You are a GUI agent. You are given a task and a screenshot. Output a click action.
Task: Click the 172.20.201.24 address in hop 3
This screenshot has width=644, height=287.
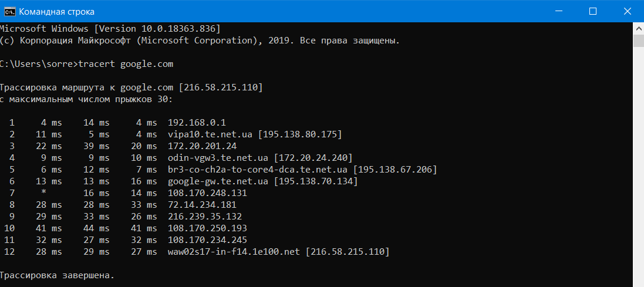click(x=202, y=146)
